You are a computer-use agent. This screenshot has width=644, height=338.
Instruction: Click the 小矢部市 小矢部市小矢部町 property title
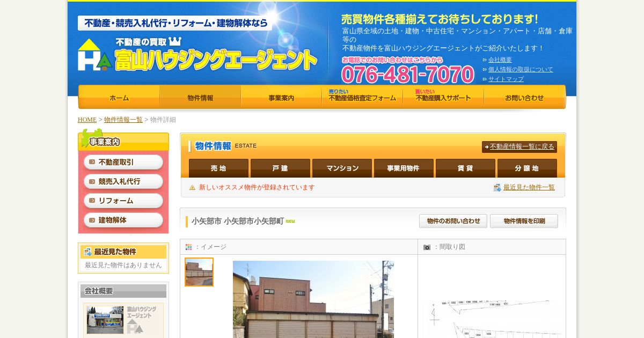tap(237, 221)
